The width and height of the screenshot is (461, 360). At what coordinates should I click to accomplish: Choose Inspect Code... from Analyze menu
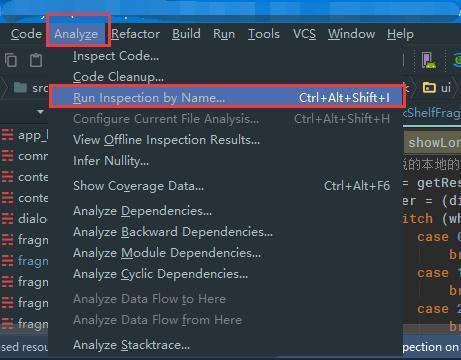coord(226,56)
